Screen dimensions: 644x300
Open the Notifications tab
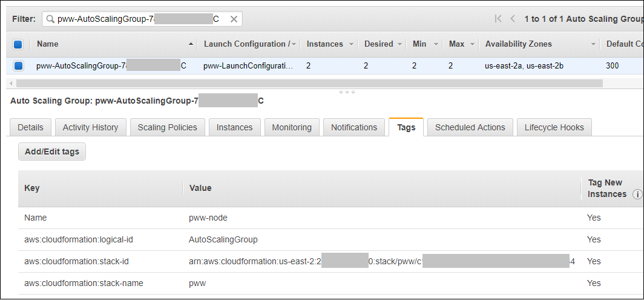354,127
